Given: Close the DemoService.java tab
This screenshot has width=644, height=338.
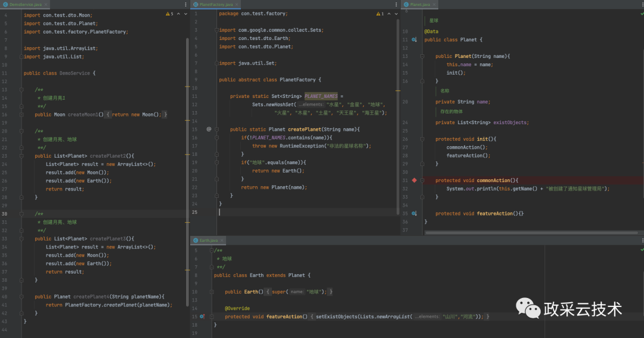Looking at the screenshot, I should (46, 4).
